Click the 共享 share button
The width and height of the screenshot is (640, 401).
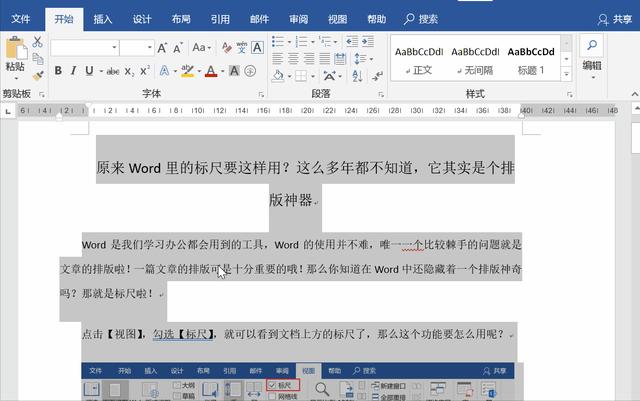pos(614,19)
